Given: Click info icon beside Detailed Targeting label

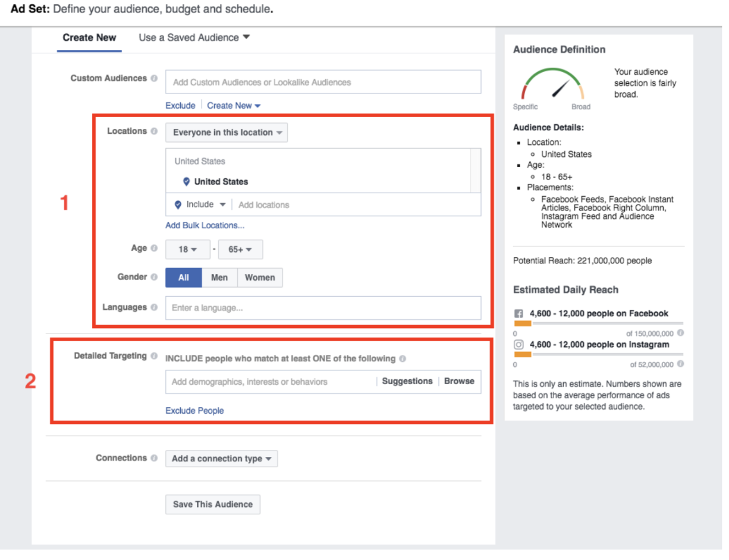Looking at the screenshot, I should pyautogui.click(x=154, y=356).
